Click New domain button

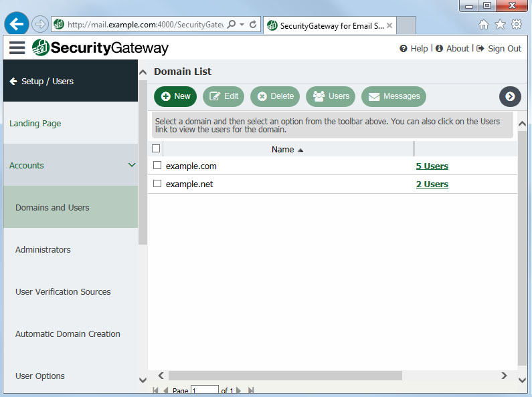tap(175, 96)
